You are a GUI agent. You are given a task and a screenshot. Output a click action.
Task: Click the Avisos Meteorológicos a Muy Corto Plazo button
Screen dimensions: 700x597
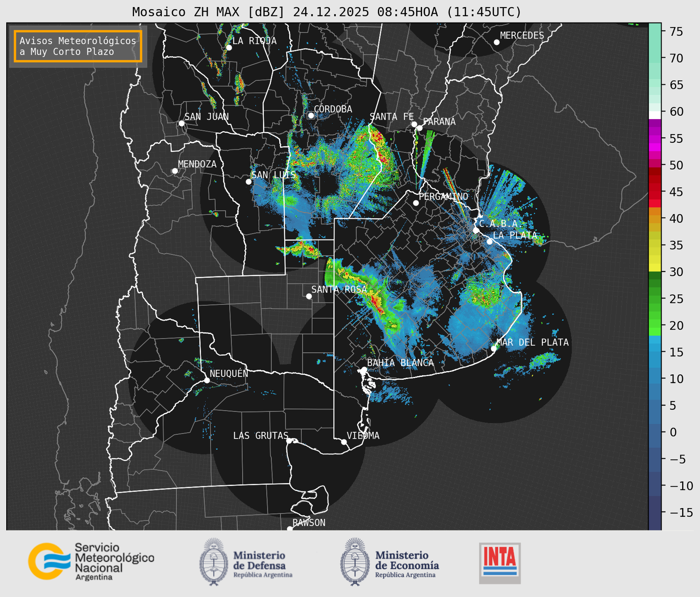pos(78,46)
